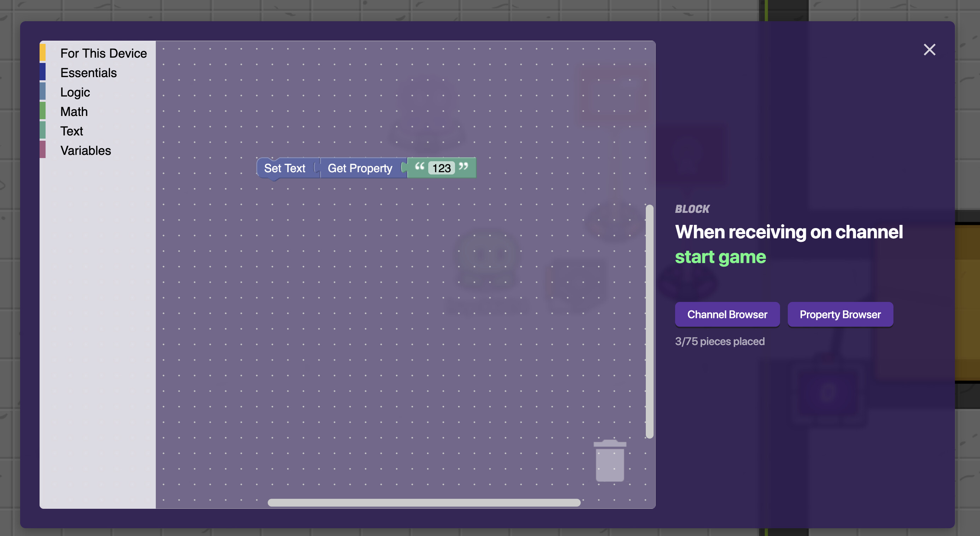Click the yellow For This Device swatch
This screenshot has height=536, width=980.
click(43, 53)
